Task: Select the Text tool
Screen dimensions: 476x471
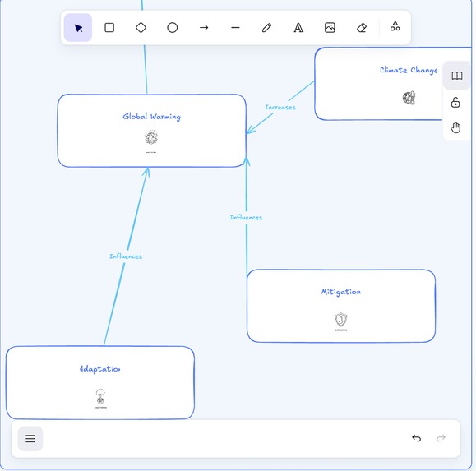Action: [298, 28]
